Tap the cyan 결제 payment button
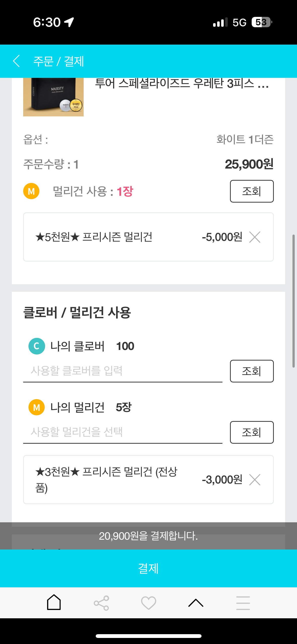Screen dimensions: 297x644 148,568
